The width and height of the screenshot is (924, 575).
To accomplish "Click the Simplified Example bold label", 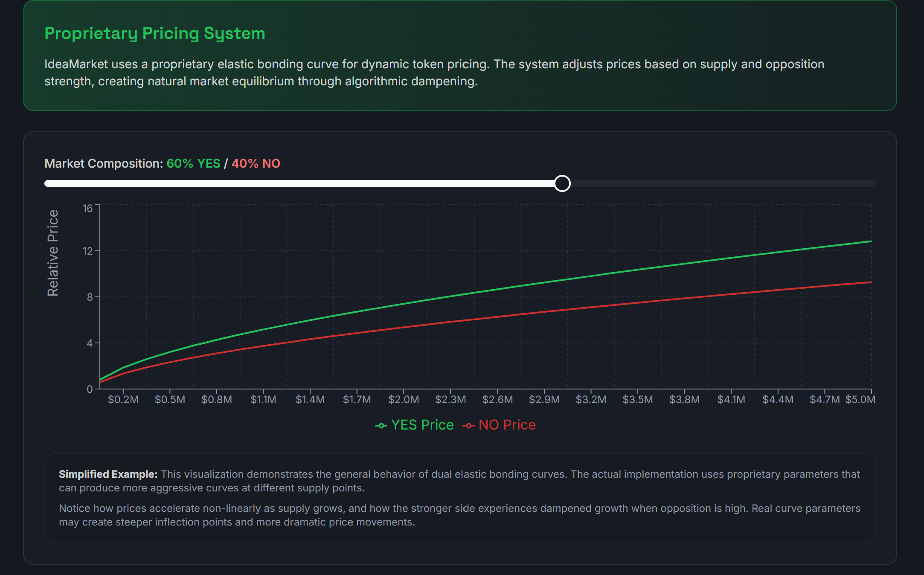I will pos(108,474).
